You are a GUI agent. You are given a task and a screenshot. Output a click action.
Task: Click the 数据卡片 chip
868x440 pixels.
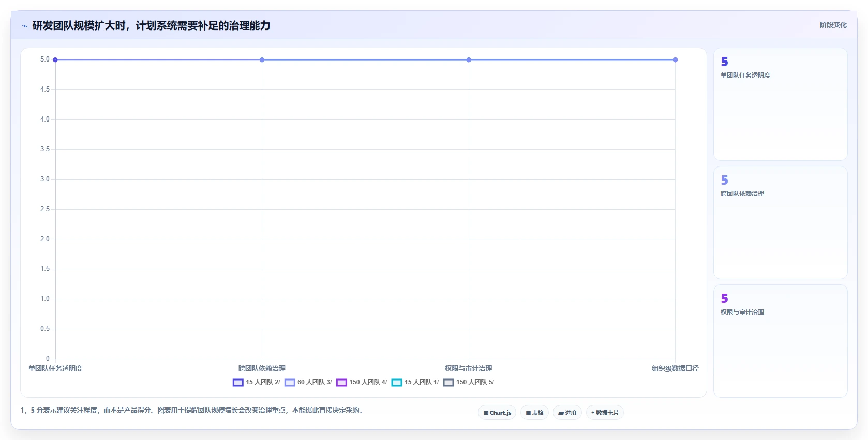605,413
